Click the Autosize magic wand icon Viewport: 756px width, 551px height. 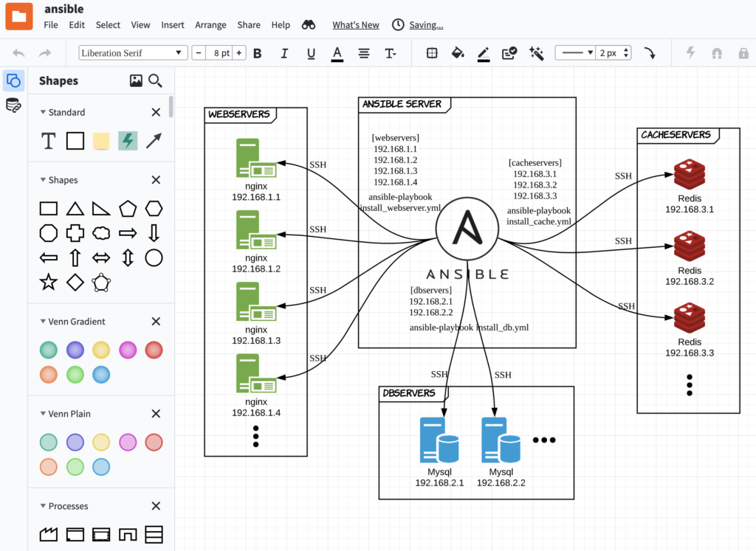(537, 52)
